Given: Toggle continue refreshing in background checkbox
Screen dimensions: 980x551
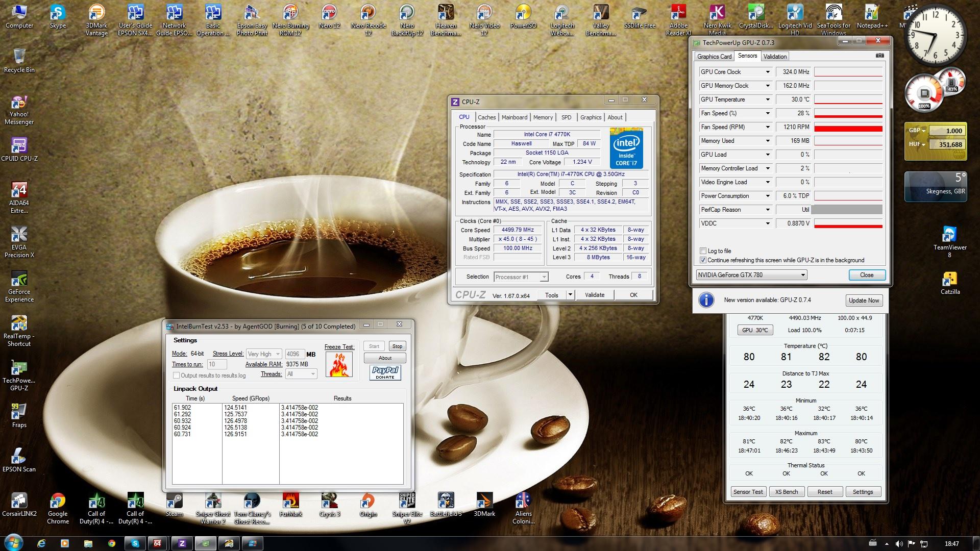Looking at the screenshot, I should click(703, 260).
